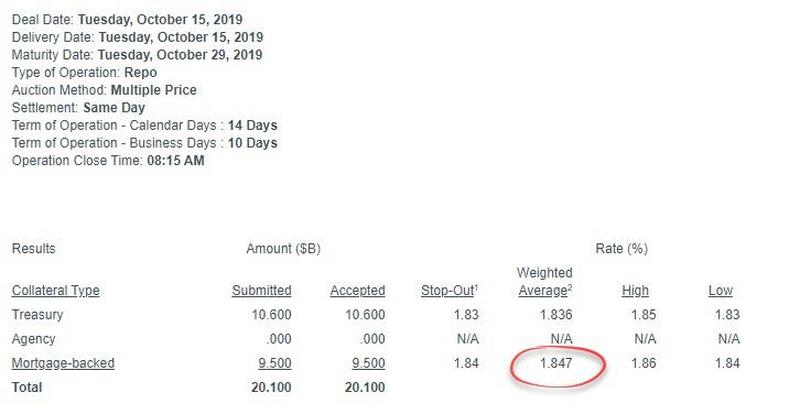Click the Agency row label
This screenshot has width=800, height=414.
pos(33,339)
